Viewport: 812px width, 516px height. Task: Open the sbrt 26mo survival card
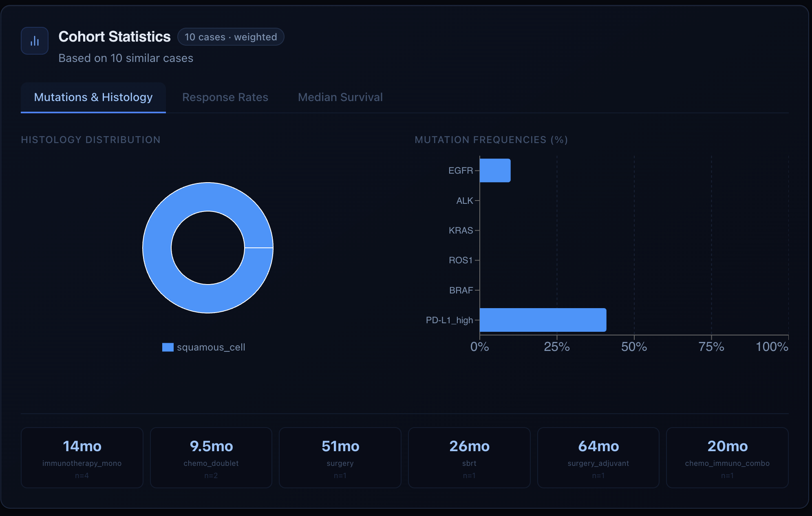[469, 457]
